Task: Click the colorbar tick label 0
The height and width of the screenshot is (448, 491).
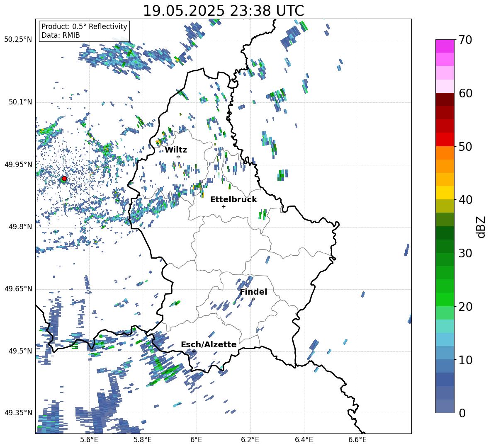Action: point(462,413)
